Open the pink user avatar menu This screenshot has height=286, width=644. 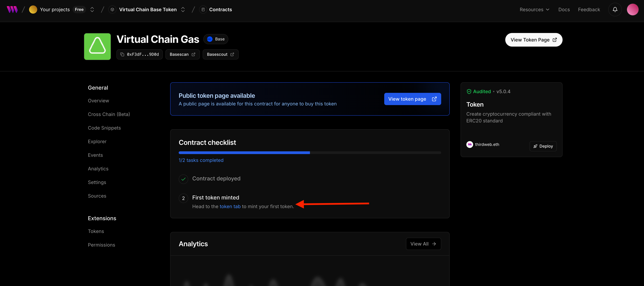pos(632,10)
